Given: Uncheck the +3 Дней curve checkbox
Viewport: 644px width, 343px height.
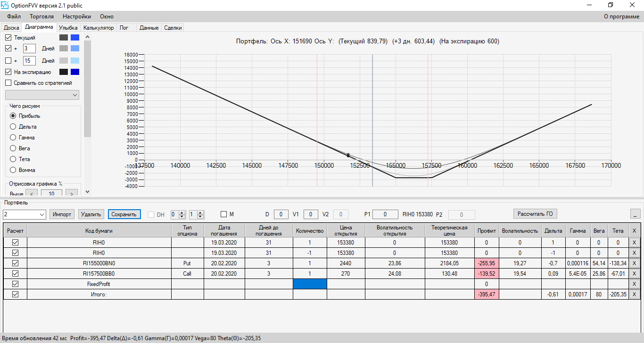Looking at the screenshot, I should 8,48.
